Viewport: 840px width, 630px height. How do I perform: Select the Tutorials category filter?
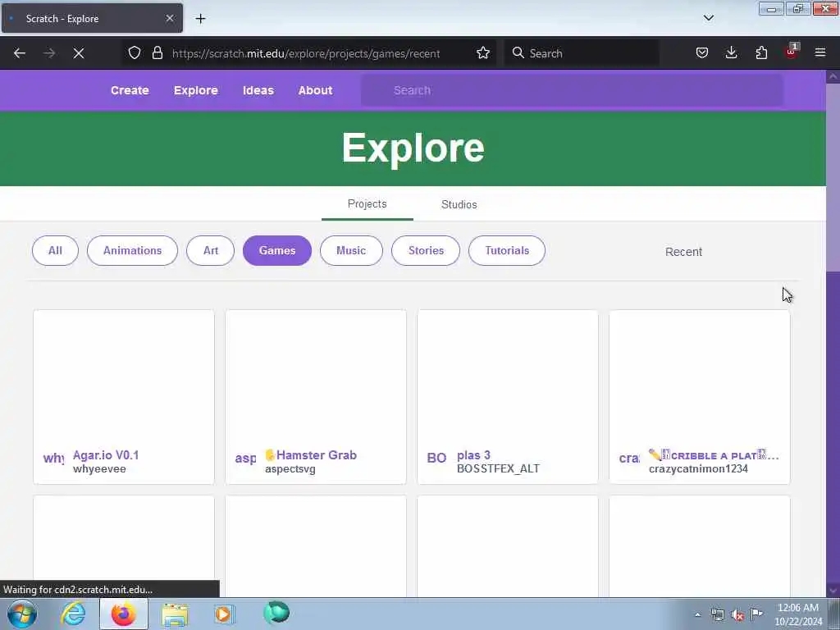pos(507,251)
